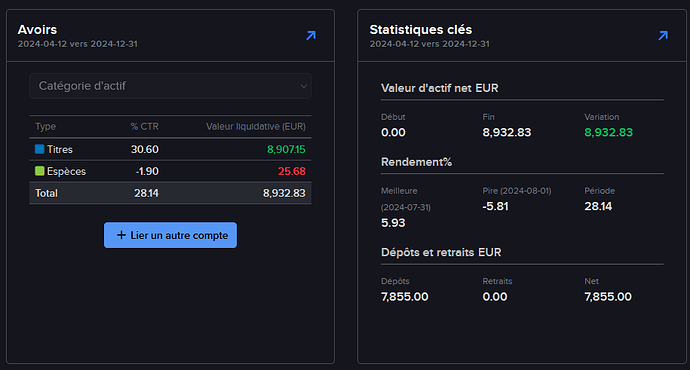Click the green Espèces color square
This screenshot has height=370, width=690.
tap(40, 171)
